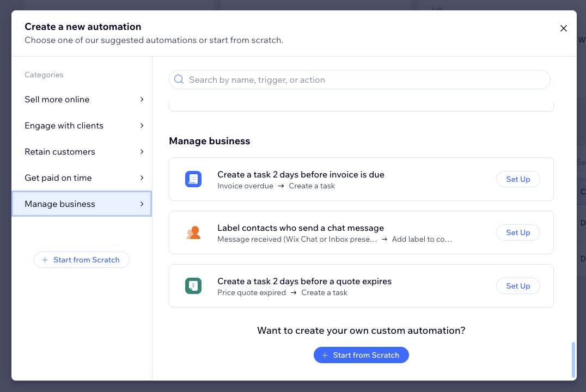Click the Manage business chevron arrow

[x=142, y=204]
